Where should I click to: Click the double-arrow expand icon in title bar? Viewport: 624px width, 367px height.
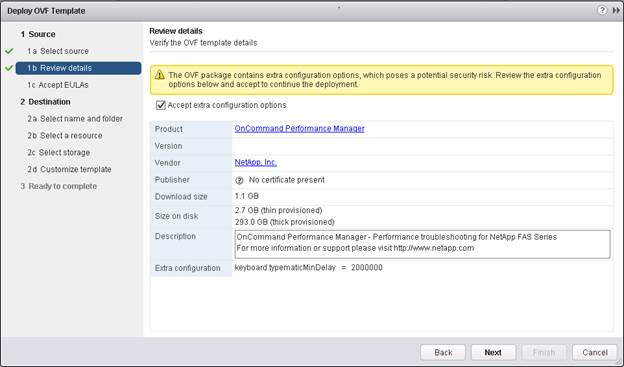[x=616, y=11]
